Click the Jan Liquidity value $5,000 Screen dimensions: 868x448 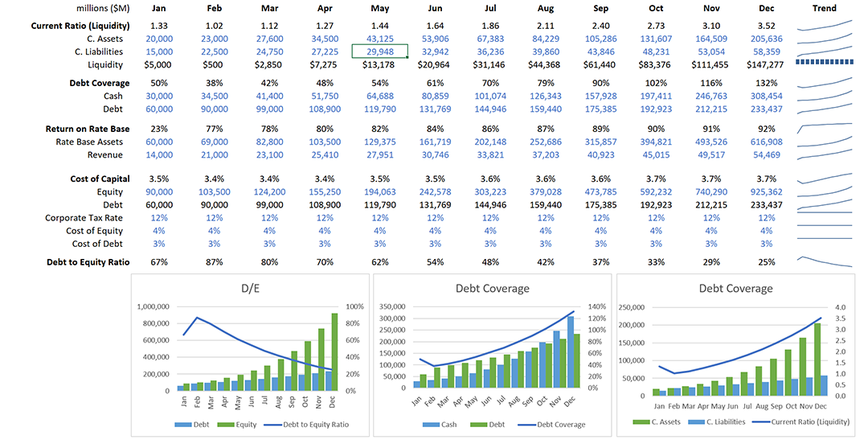pyautogui.click(x=158, y=65)
